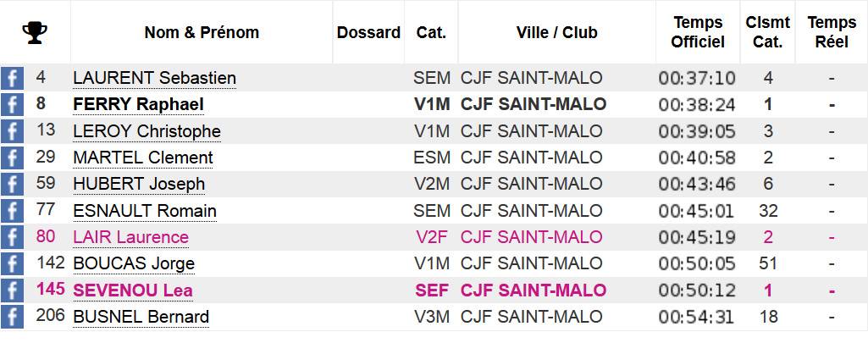Open BOUCAS Jorge runner link

(134, 264)
